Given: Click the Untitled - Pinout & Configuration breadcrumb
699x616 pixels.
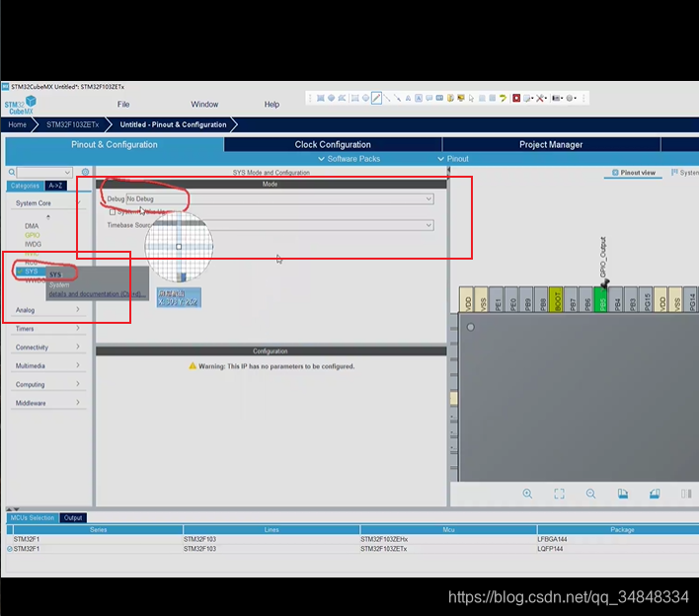Looking at the screenshot, I should pyautogui.click(x=173, y=124).
